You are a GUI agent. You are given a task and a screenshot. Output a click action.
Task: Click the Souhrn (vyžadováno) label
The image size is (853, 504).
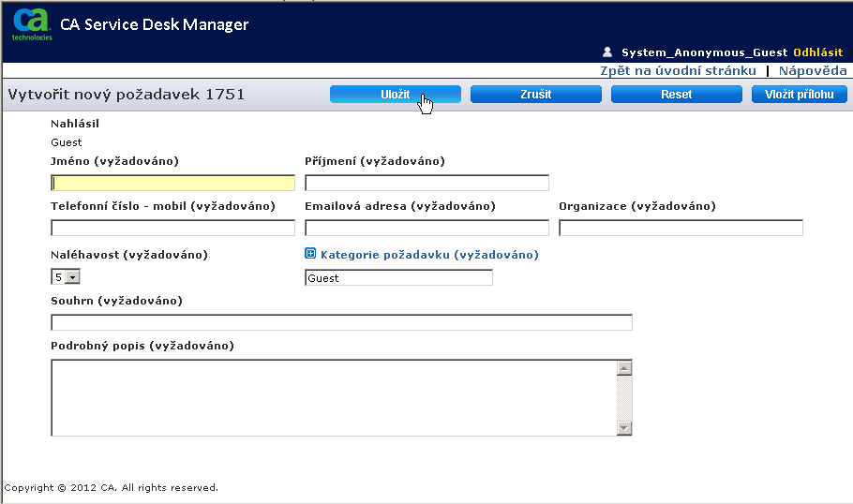[116, 300]
